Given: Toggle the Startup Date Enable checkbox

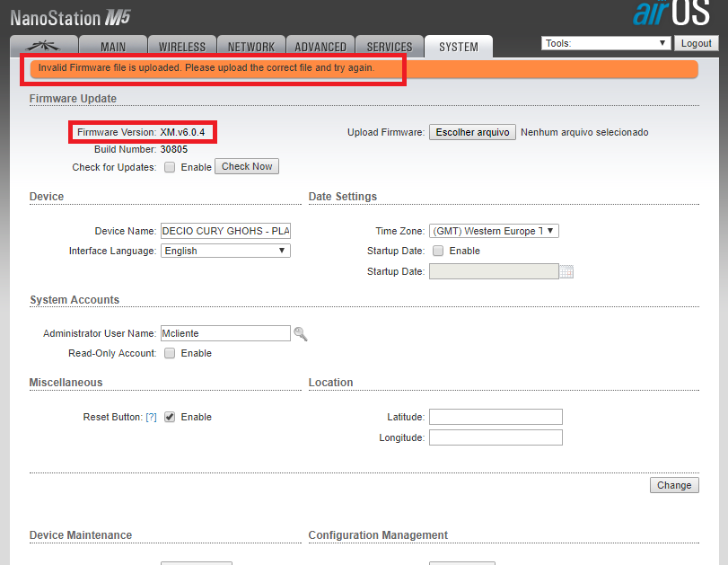Looking at the screenshot, I should coord(438,251).
